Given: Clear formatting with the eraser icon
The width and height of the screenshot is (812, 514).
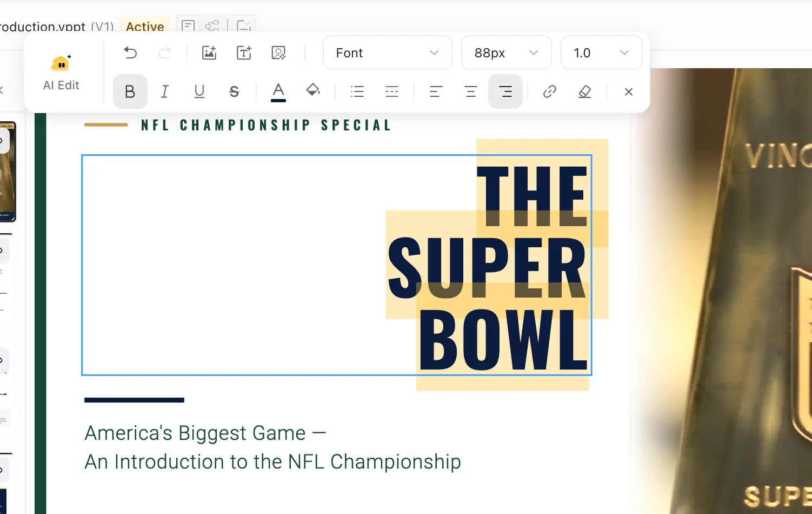Looking at the screenshot, I should click(x=584, y=91).
